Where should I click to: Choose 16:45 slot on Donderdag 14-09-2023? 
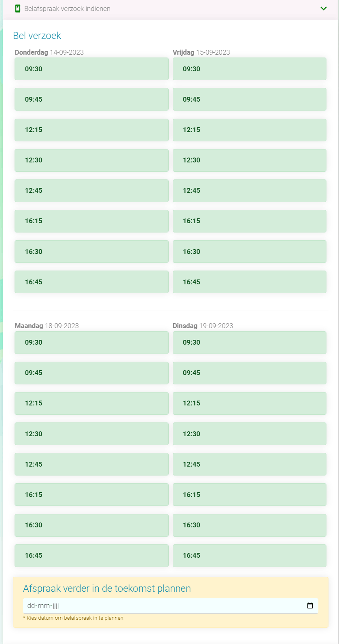(91, 282)
